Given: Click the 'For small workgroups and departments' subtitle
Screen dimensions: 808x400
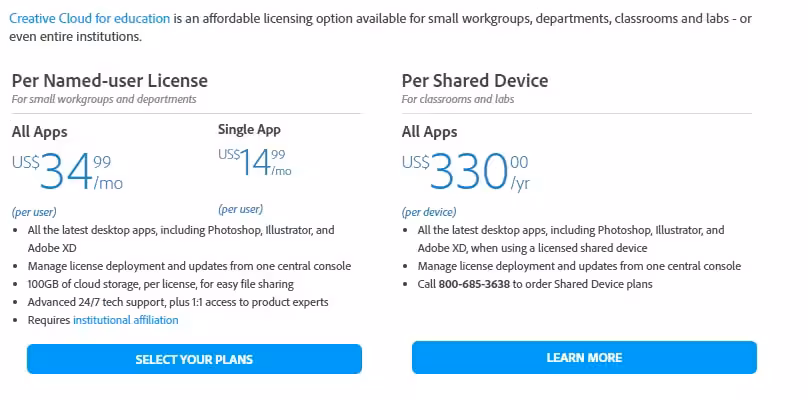Looking at the screenshot, I should pyautogui.click(x=104, y=99).
